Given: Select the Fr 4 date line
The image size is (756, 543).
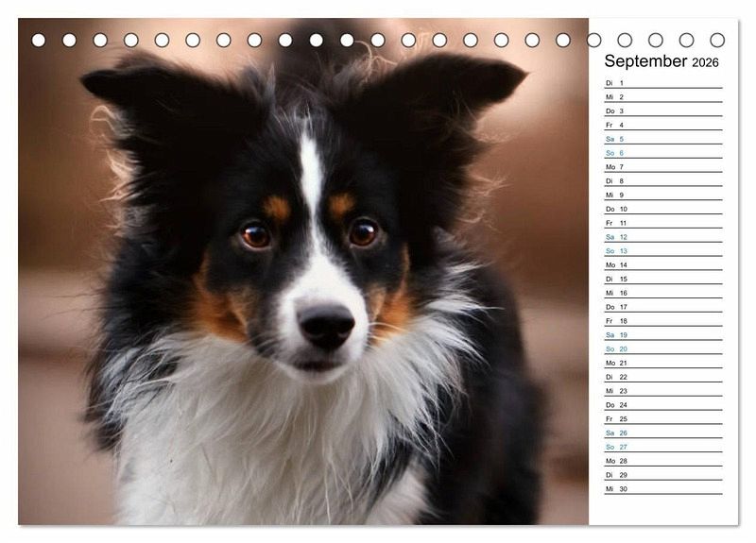Looking at the screenshot, I should (662, 125).
